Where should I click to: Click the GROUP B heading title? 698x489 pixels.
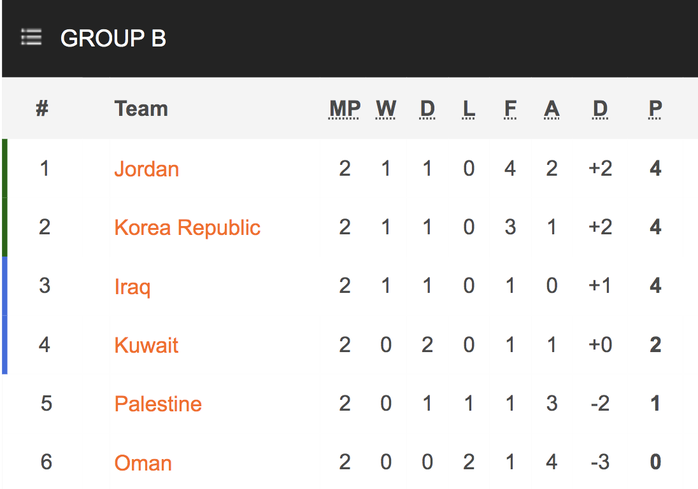pyautogui.click(x=113, y=38)
